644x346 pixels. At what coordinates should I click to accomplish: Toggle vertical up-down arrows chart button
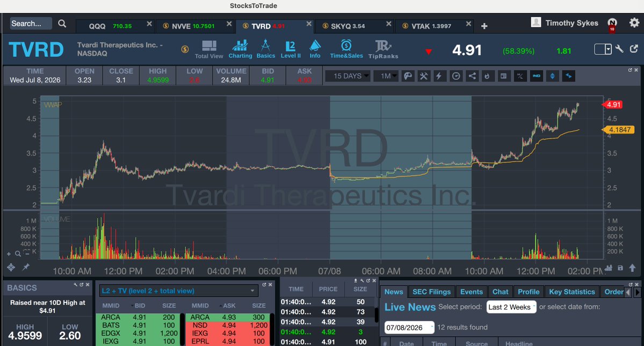point(552,76)
